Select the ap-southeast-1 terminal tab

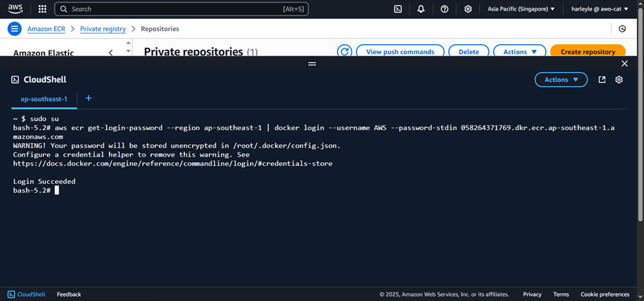[x=44, y=99]
